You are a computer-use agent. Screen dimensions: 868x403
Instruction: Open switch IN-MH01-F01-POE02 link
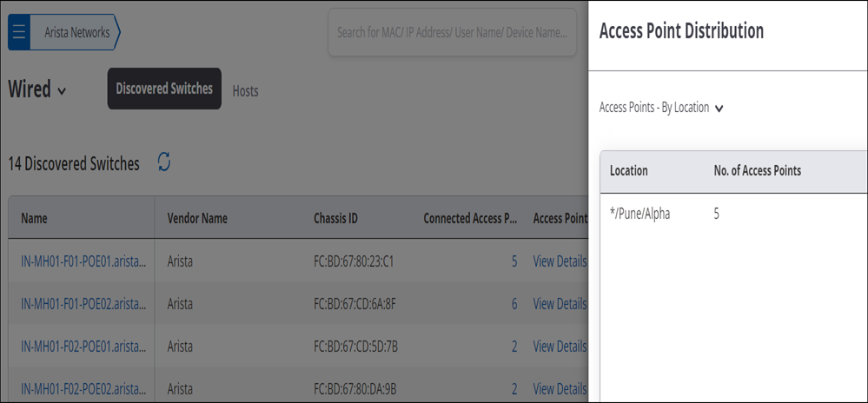(x=84, y=304)
